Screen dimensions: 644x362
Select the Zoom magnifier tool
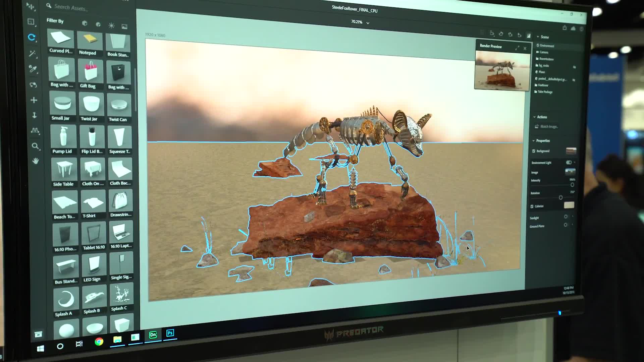pyautogui.click(x=35, y=146)
